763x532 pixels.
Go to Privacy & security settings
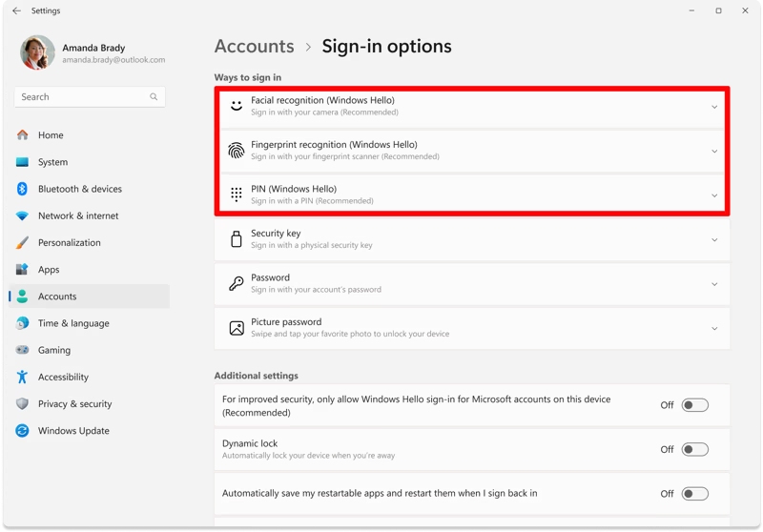pyautogui.click(x=74, y=404)
